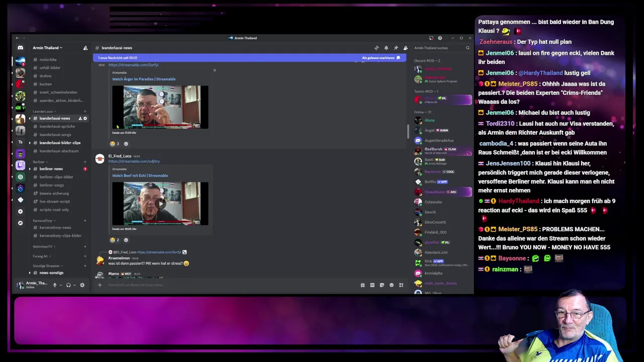Click search magnifier in Armin Thailand search
This screenshot has width=644, height=362.
[x=467, y=48]
